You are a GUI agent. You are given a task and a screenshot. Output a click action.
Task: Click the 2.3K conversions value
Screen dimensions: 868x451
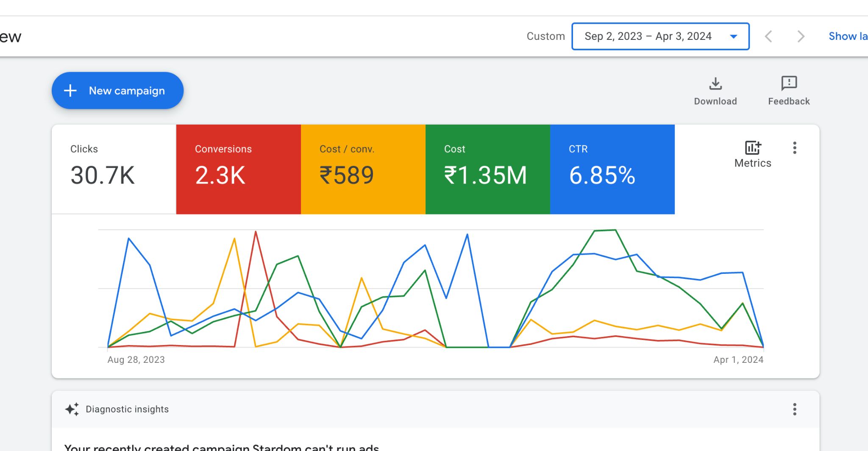point(220,175)
